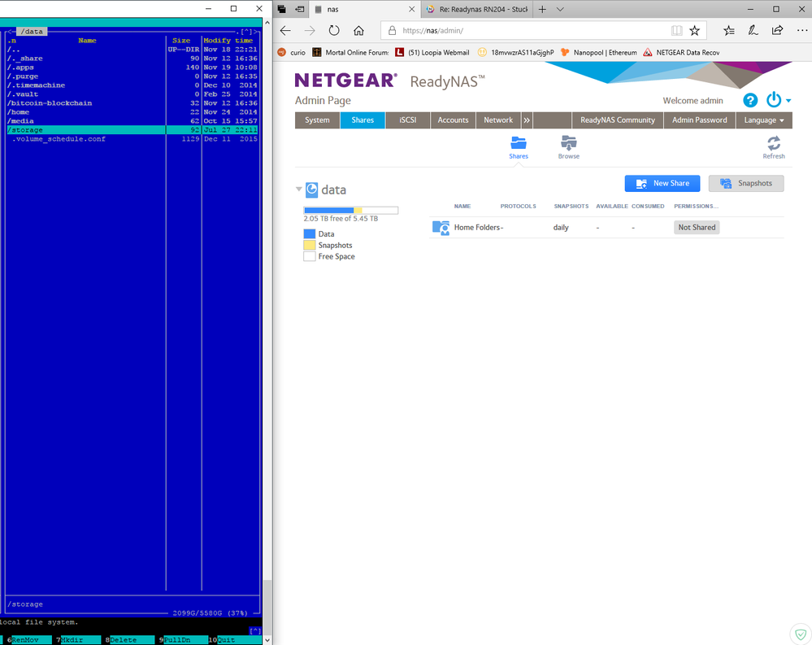Reload the page in Edge

334,31
